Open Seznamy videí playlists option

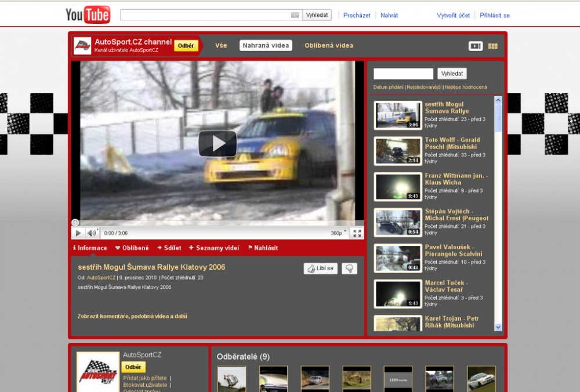(x=214, y=248)
